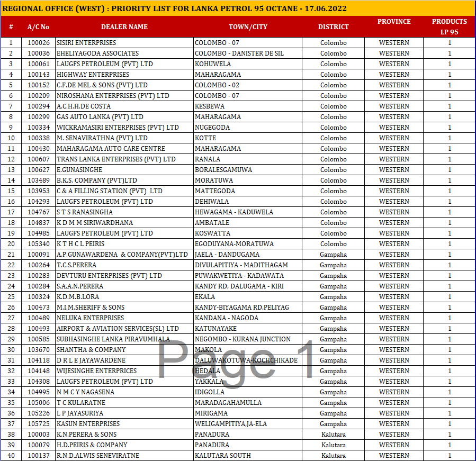Click account number 100003

[39, 435]
